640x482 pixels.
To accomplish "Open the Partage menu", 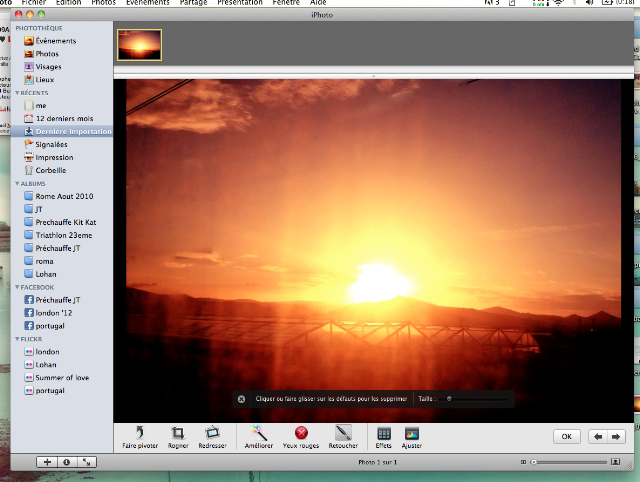I will coord(193,2).
